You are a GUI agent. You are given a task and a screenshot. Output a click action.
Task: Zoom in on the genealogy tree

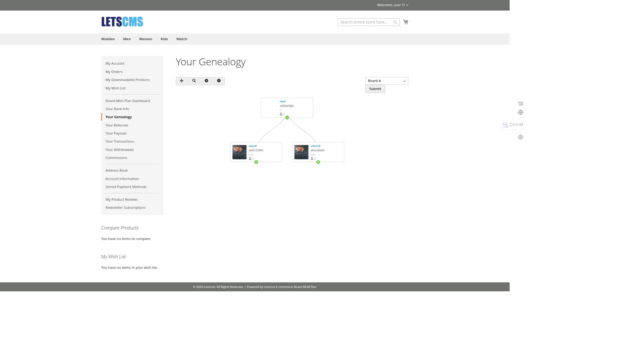pyautogui.click(x=206, y=81)
